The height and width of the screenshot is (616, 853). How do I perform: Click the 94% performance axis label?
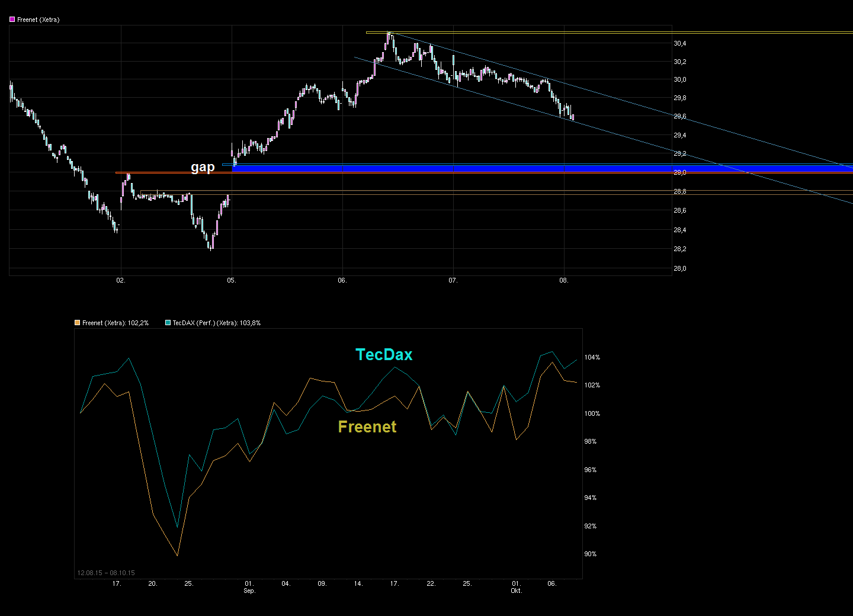591,498
